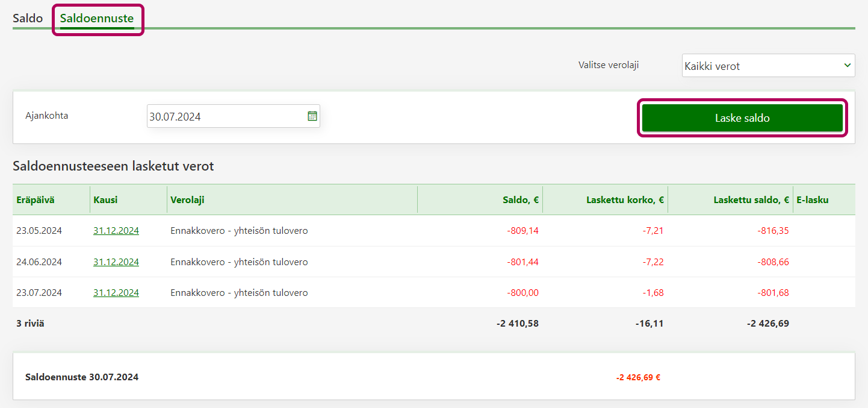Click the Saldo, € column header
The width and height of the screenshot is (868, 408).
tap(520, 199)
